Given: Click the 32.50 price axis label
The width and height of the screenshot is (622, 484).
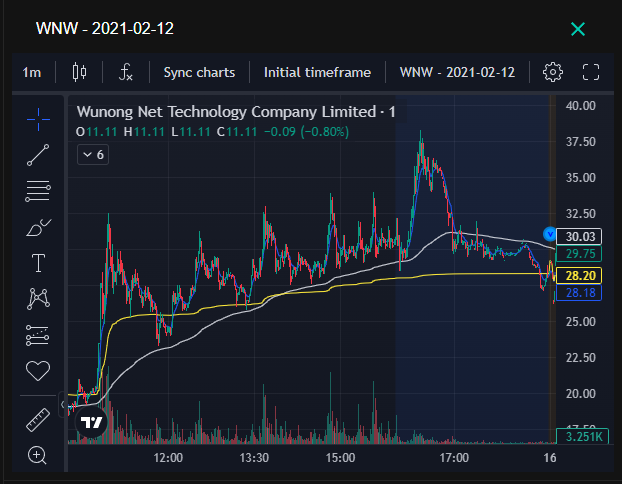Looking at the screenshot, I should point(581,213).
